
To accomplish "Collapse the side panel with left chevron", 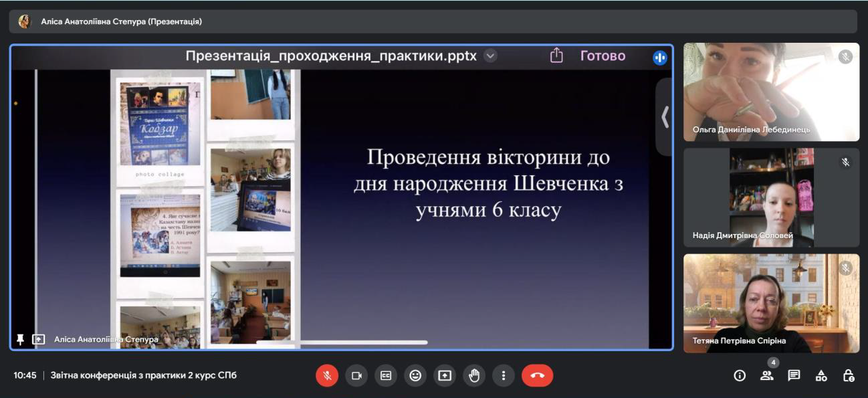I will pyautogui.click(x=664, y=117).
